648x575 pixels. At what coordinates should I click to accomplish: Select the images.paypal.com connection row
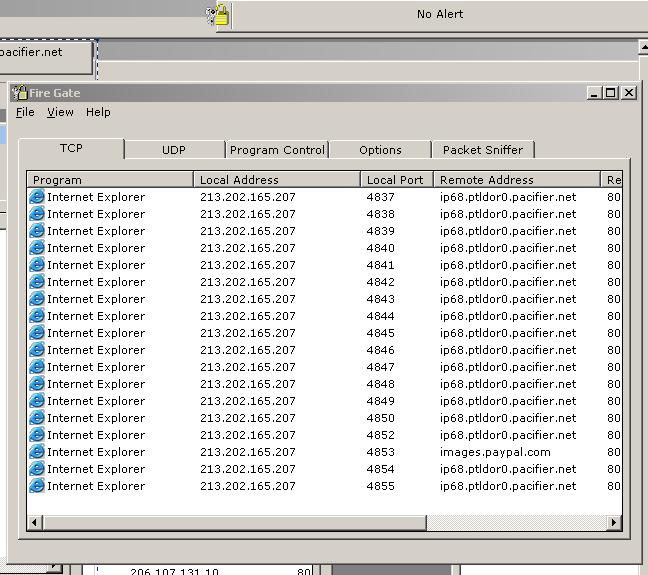coord(495,452)
